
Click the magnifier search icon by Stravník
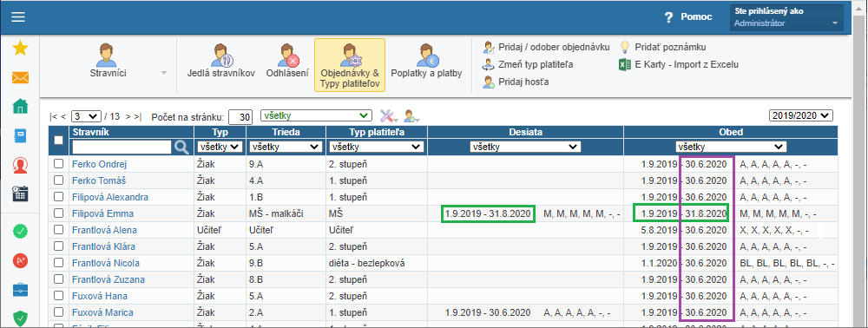pos(181,147)
